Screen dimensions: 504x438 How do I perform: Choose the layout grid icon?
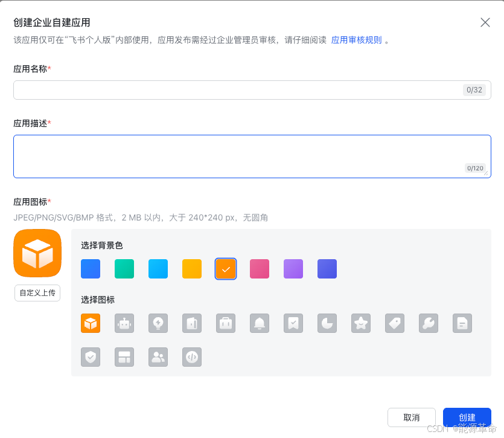(124, 357)
